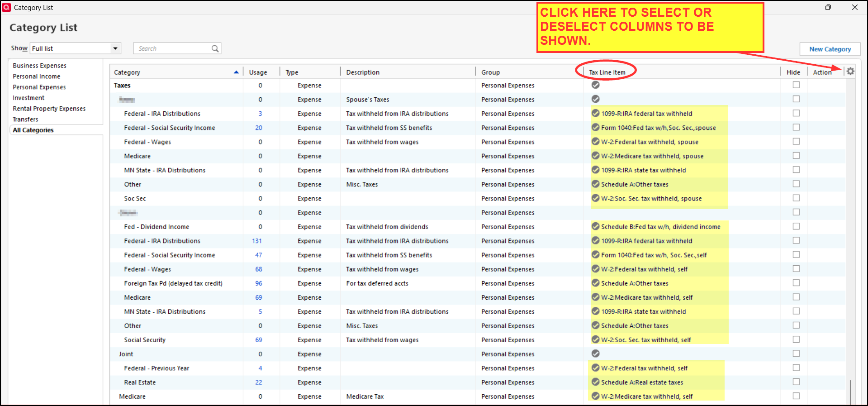
Task: Click the Action column header
Action: click(822, 72)
